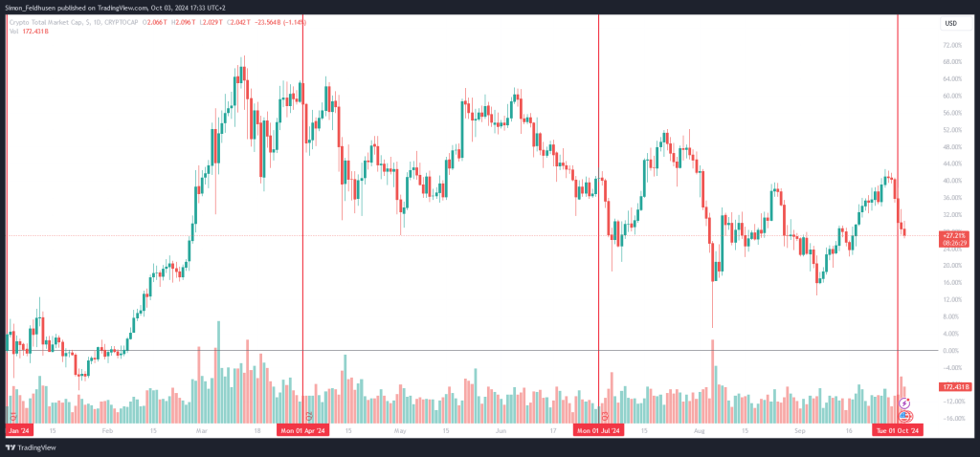Open the USD currency selector
This screenshot has height=457, width=980.
click(950, 23)
